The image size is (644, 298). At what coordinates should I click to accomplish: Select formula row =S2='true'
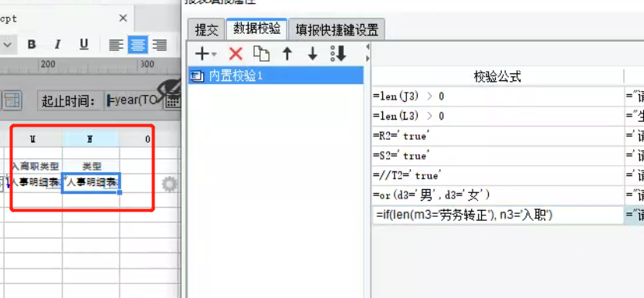click(x=497, y=156)
